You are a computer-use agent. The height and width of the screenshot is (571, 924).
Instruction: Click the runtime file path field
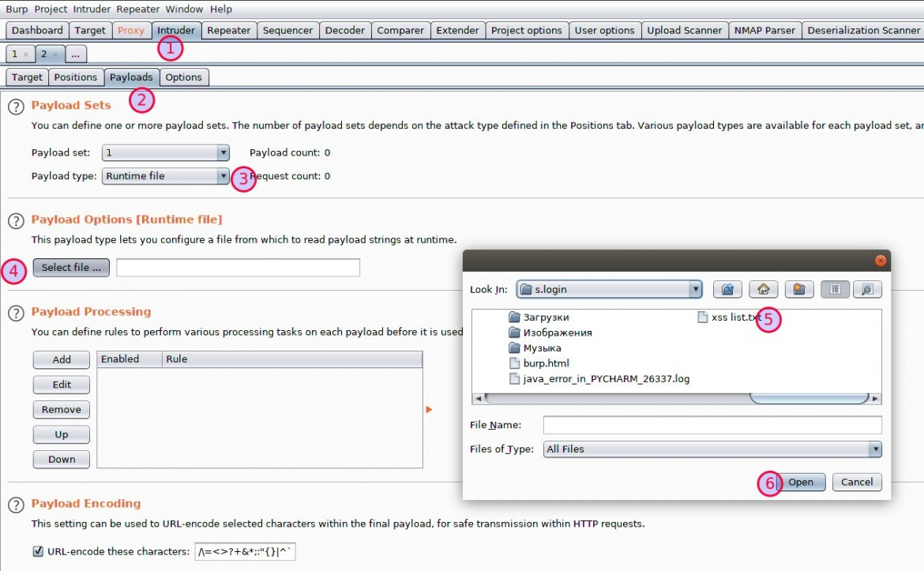coord(238,268)
